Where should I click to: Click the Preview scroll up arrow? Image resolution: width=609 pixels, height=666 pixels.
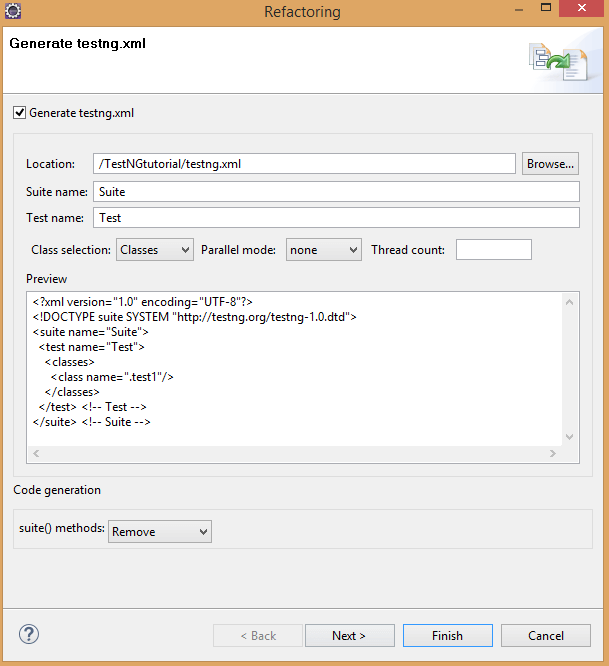pos(570,302)
